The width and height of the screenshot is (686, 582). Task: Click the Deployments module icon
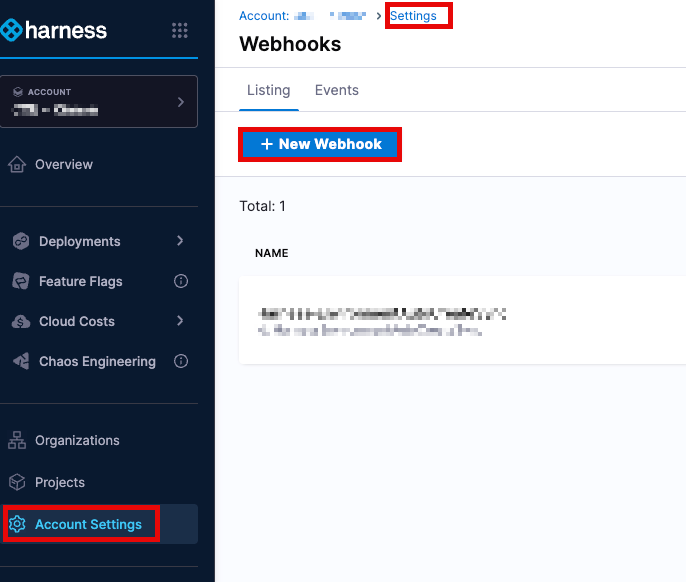pos(20,241)
